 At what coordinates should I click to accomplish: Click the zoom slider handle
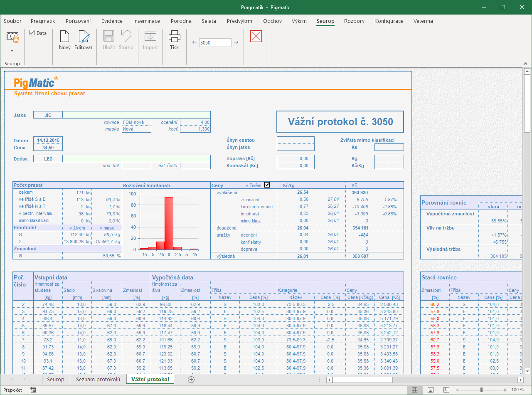pyautogui.click(x=481, y=390)
